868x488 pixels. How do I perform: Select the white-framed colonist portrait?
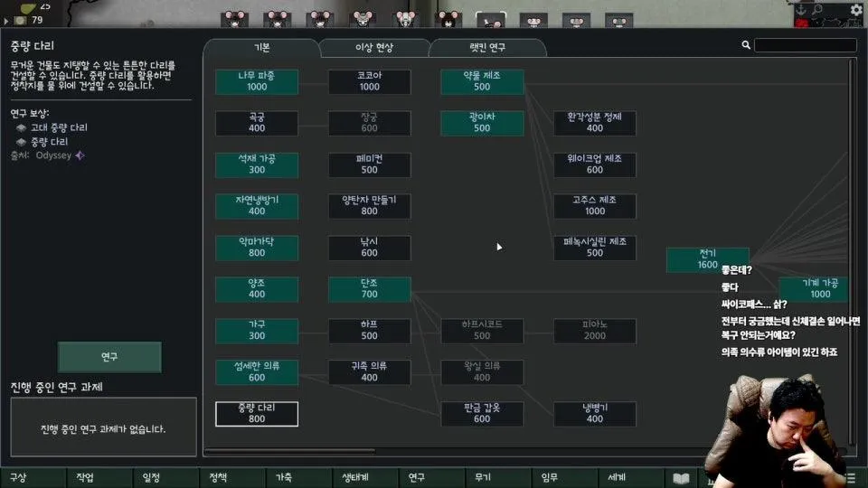click(490, 19)
